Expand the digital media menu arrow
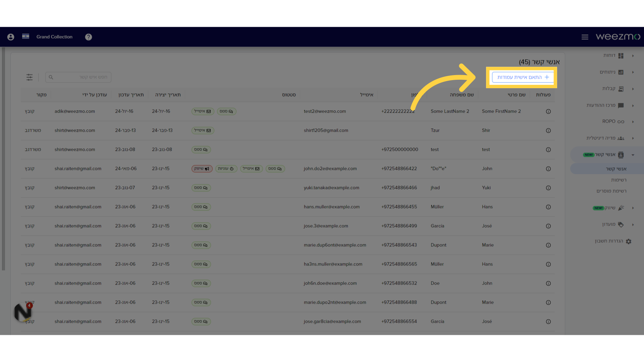The image size is (644, 362). pyautogui.click(x=633, y=138)
